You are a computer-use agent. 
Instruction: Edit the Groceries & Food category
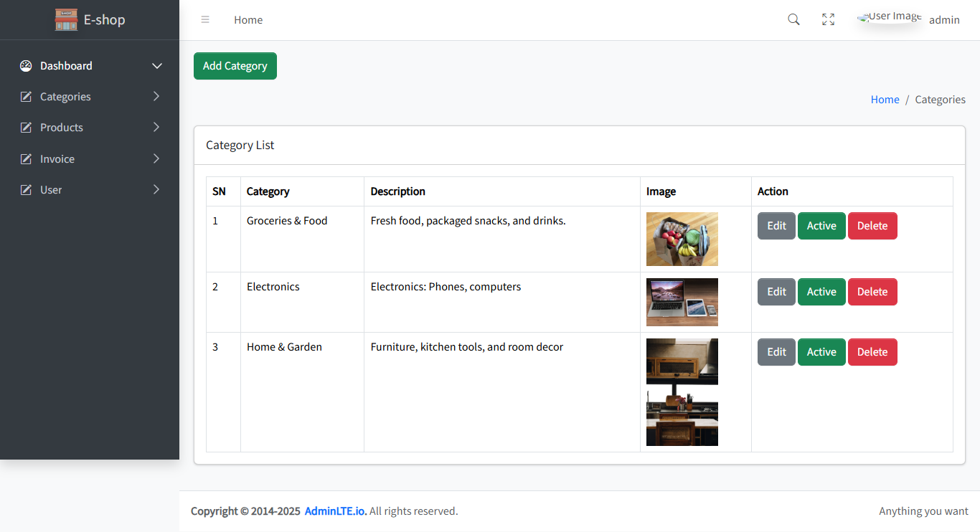coord(776,226)
